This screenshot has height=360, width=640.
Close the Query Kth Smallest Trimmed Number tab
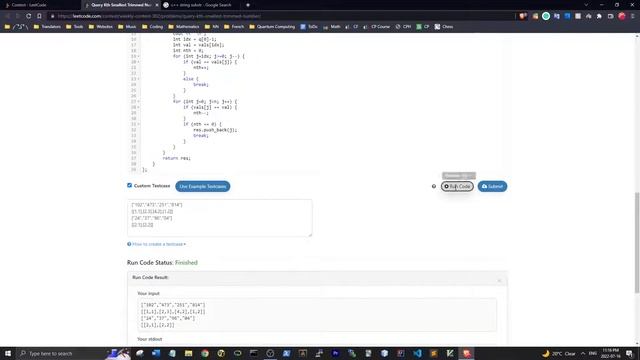(x=156, y=5)
